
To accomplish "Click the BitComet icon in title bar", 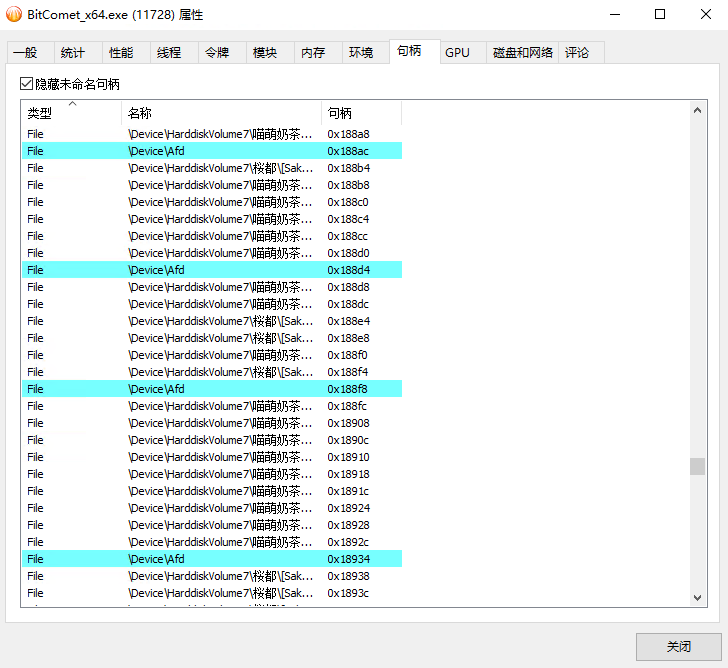I will [14, 14].
